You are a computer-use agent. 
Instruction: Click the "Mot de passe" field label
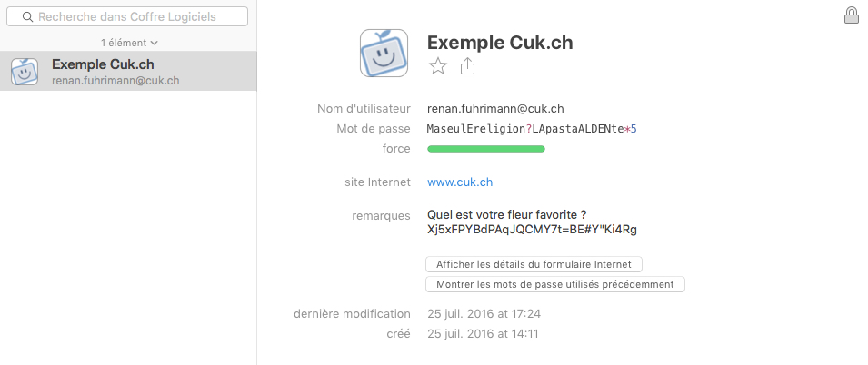tap(374, 129)
